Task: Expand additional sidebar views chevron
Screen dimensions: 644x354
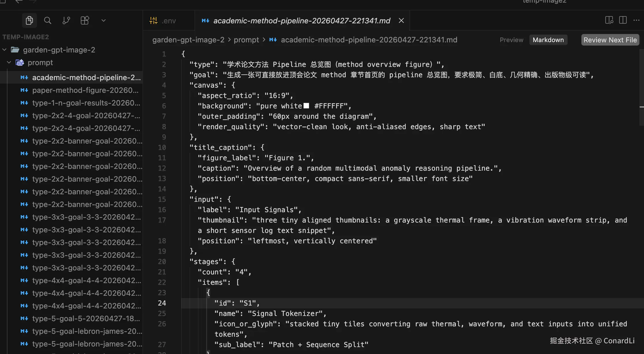Action: pyautogui.click(x=104, y=20)
